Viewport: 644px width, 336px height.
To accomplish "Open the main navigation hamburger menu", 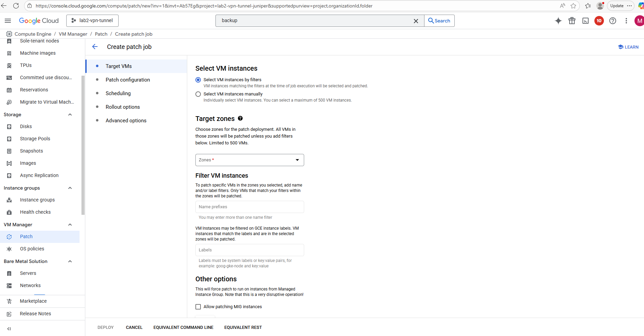I will pyautogui.click(x=8, y=21).
